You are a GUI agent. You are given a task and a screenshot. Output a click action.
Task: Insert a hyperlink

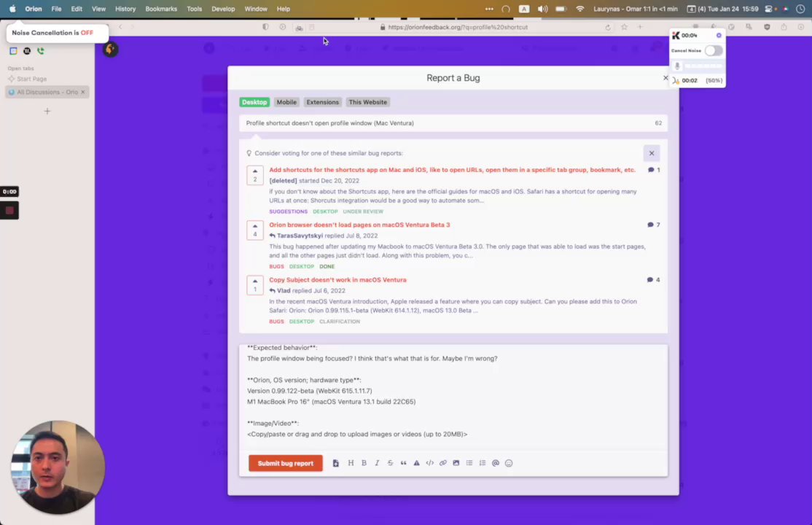tap(442, 463)
